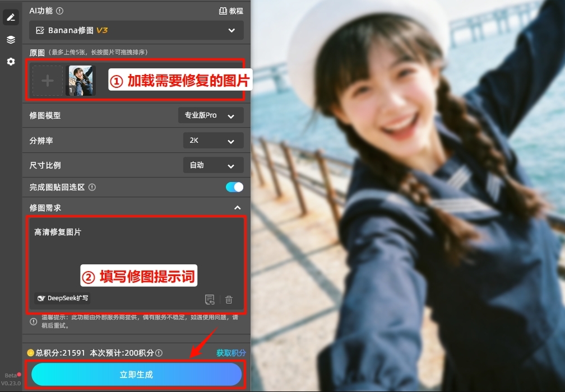
Task: Open the 2K resolution dropdown
Action: click(213, 141)
